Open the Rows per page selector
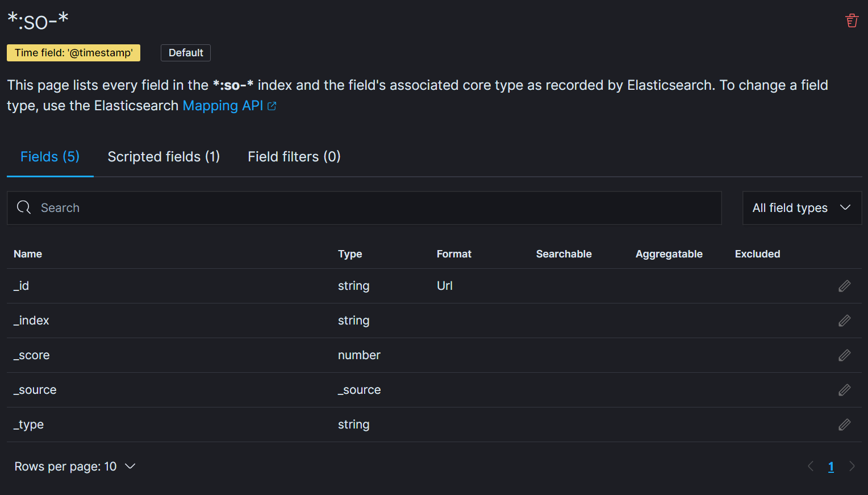Viewport: 868px width, 495px height. pos(75,467)
